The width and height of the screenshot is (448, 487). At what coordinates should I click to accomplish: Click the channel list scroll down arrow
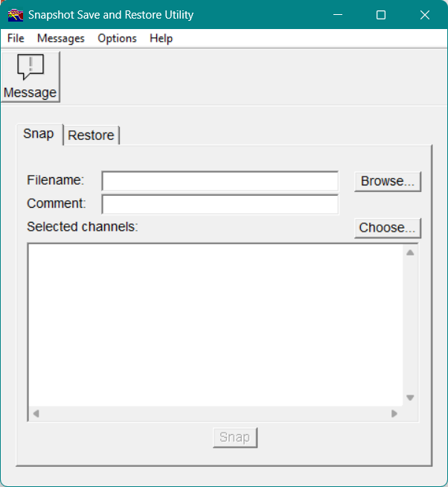coord(410,398)
